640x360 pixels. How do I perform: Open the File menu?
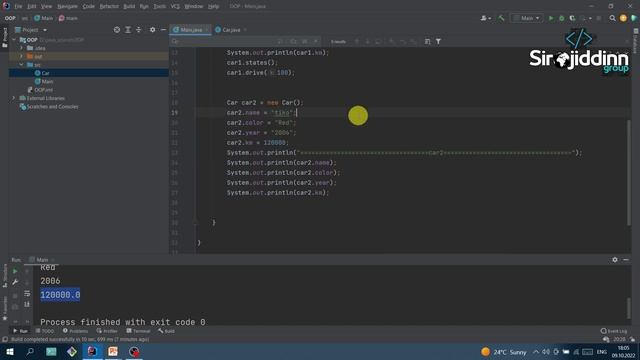(x=18, y=7)
